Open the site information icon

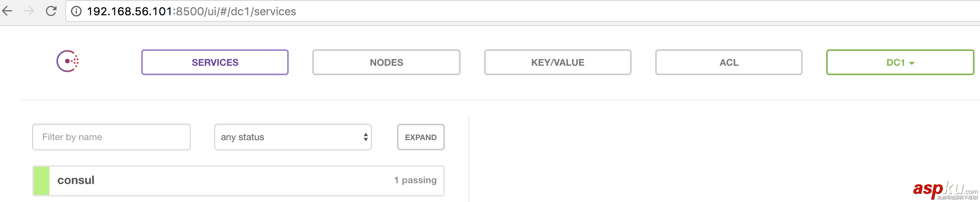point(76,11)
